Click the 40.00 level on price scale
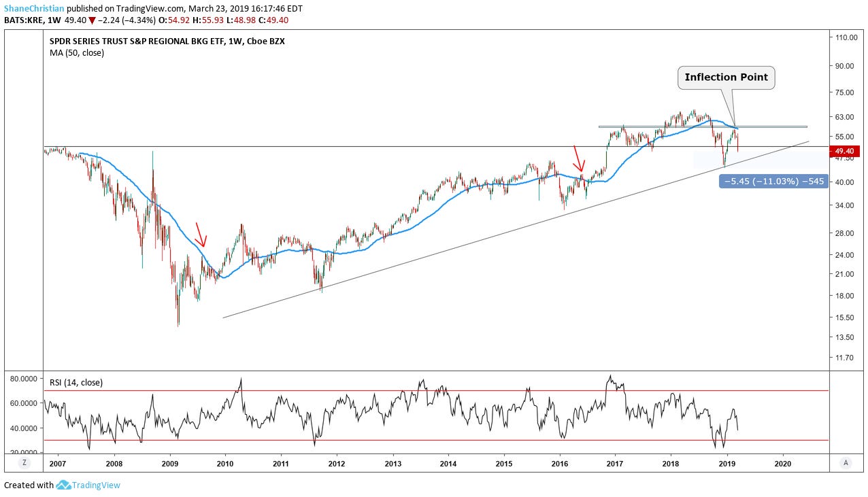868x497 pixels. pyautogui.click(x=844, y=182)
